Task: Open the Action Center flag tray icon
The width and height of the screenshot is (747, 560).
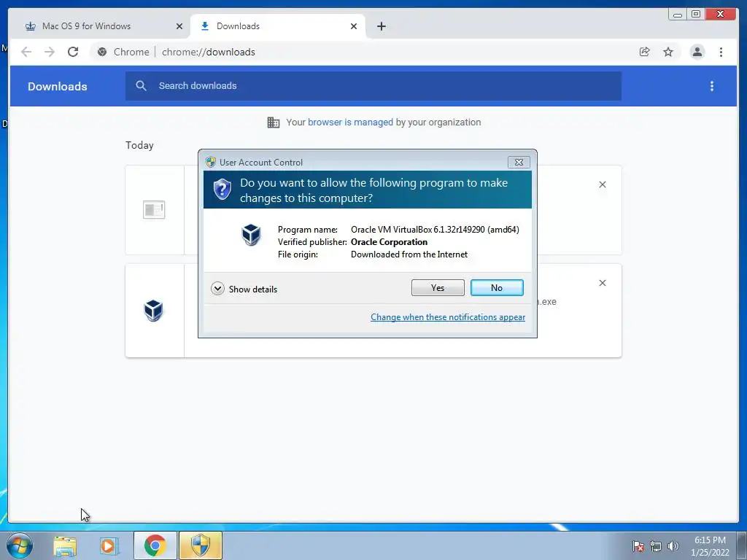Action: click(x=638, y=546)
